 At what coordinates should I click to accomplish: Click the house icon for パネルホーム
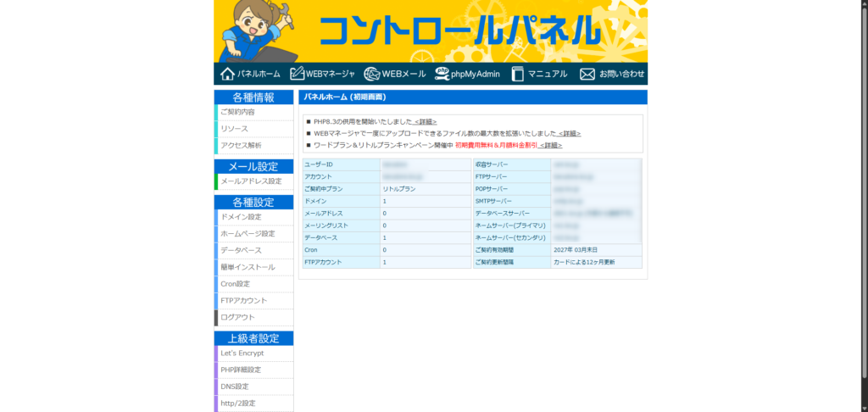(x=227, y=75)
